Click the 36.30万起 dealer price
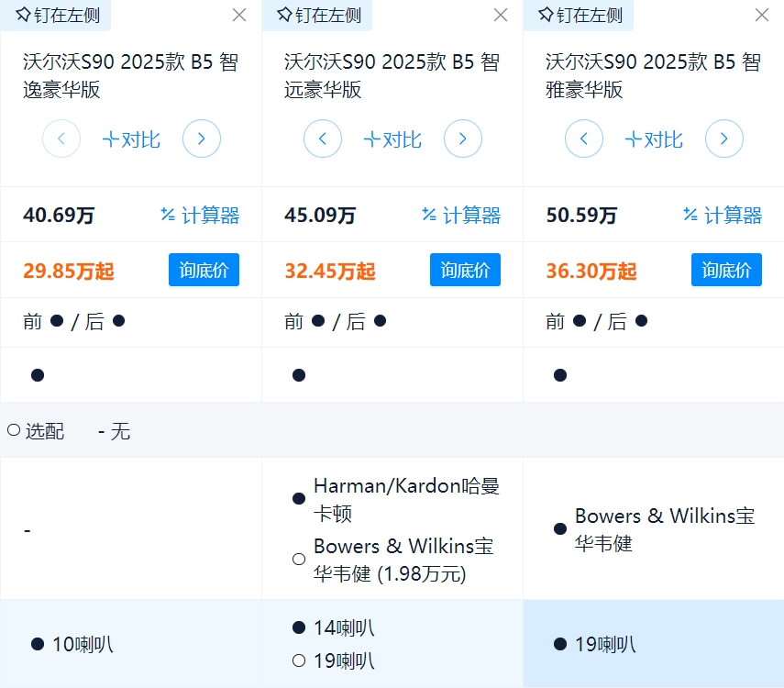Screen dimensions: 784x688 point(591,271)
